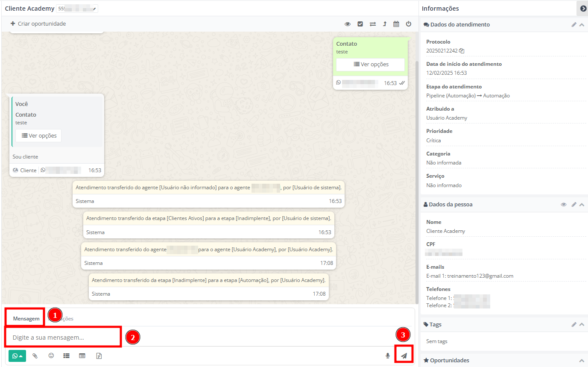Open the WhatsApp channel selector dropdown
This screenshot has height=367, width=588.
(x=17, y=355)
